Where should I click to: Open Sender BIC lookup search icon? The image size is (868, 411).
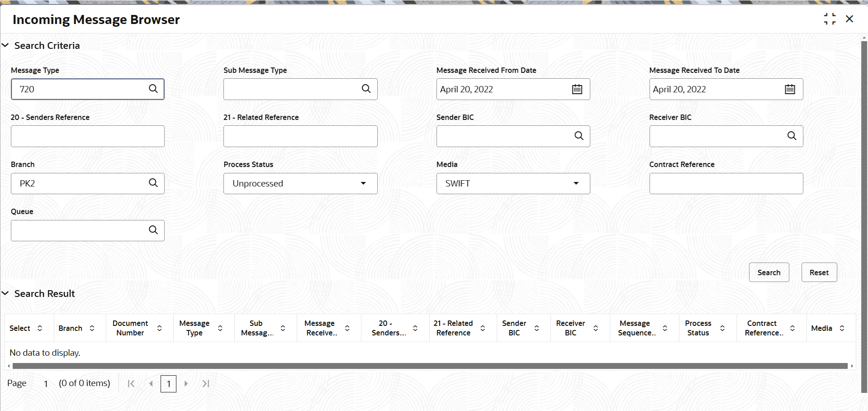pyautogui.click(x=579, y=136)
